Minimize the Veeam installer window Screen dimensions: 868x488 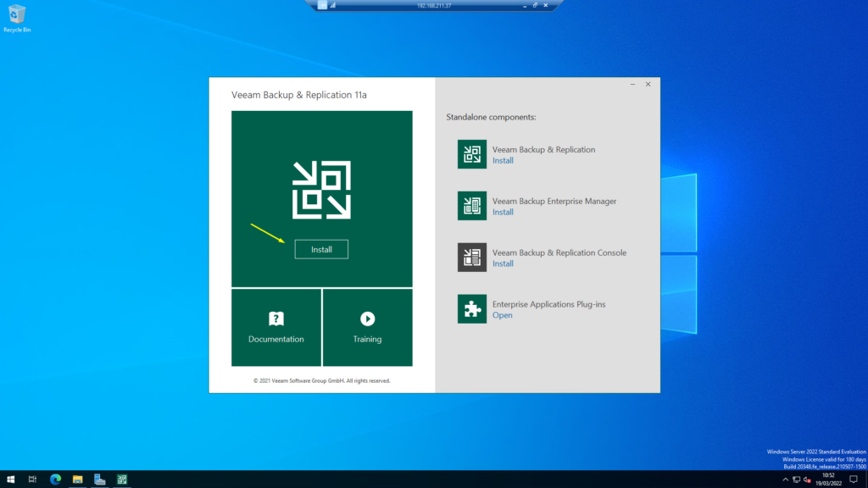pyautogui.click(x=632, y=84)
